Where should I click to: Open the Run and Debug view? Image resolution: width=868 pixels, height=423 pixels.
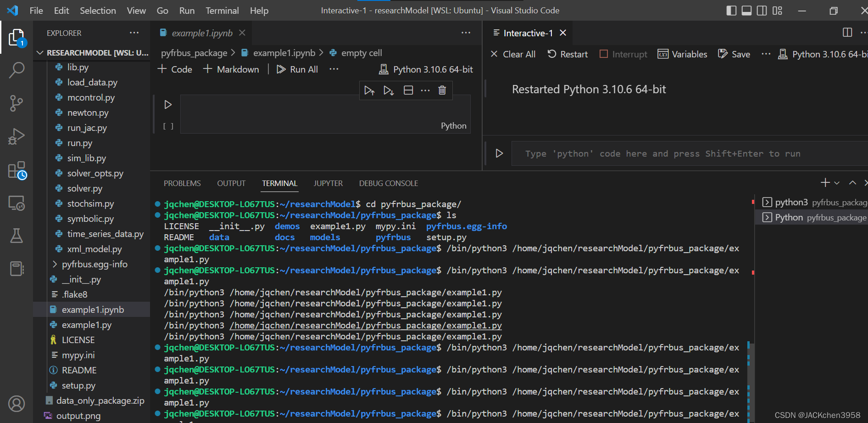(17, 136)
